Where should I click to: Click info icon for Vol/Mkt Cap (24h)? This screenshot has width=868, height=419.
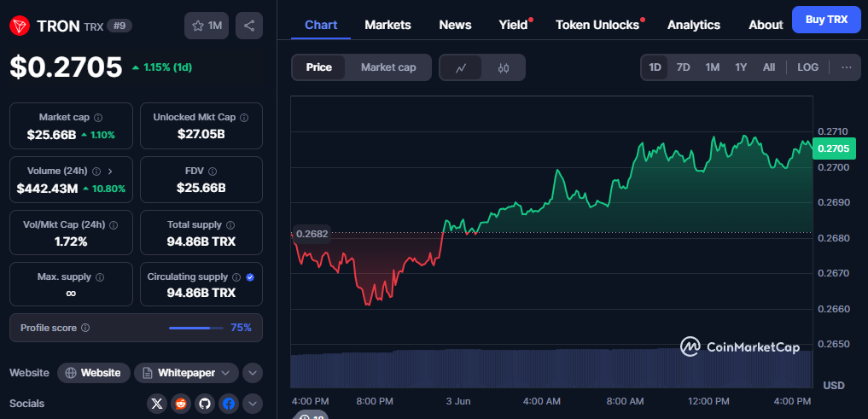(x=114, y=224)
